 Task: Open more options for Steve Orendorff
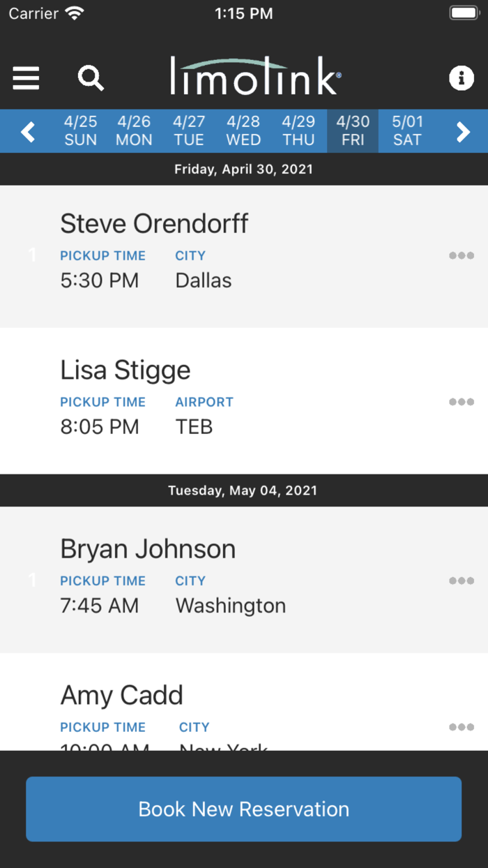(462, 255)
